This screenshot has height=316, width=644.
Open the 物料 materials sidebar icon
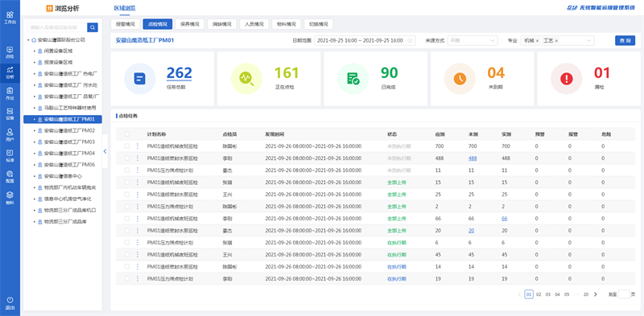(x=10, y=198)
